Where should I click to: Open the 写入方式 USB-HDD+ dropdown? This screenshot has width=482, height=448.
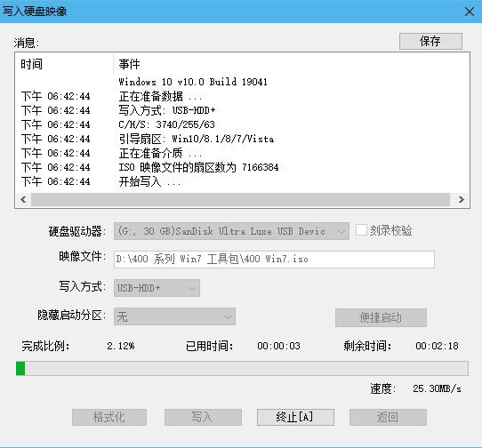coord(157,288)
